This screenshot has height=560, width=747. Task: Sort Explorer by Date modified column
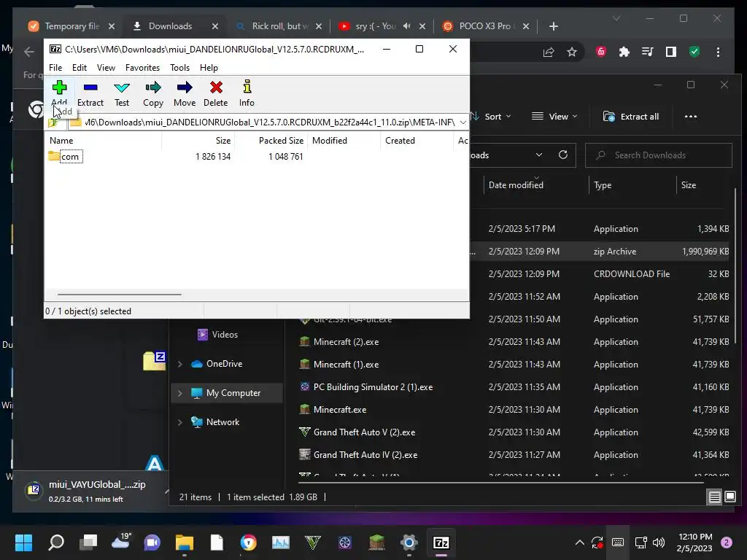tap(516, 185)
